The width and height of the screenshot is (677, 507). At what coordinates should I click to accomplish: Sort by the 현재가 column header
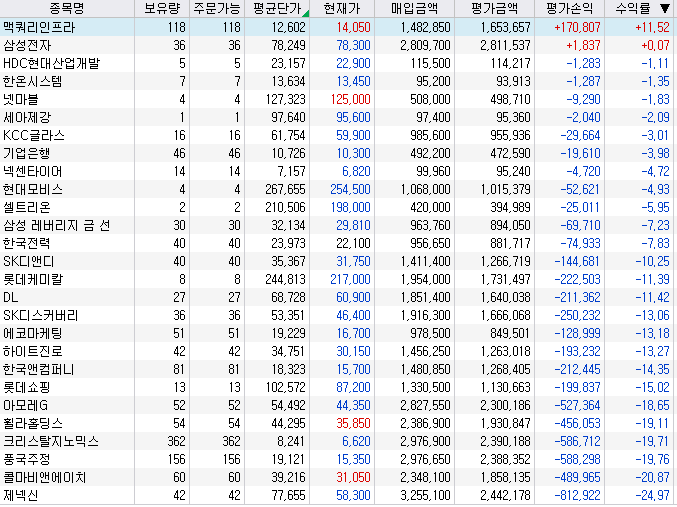342,8
